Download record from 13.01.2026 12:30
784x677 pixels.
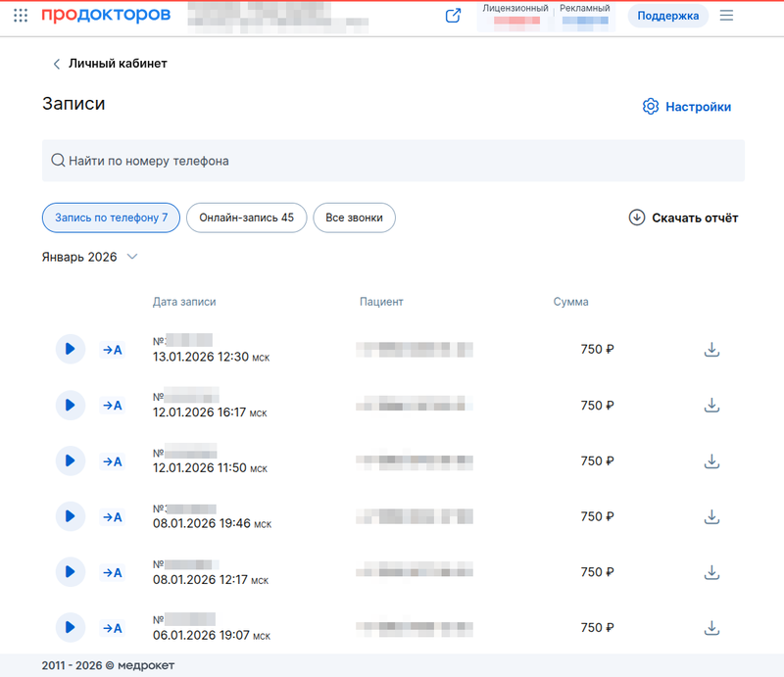[712, 349]
